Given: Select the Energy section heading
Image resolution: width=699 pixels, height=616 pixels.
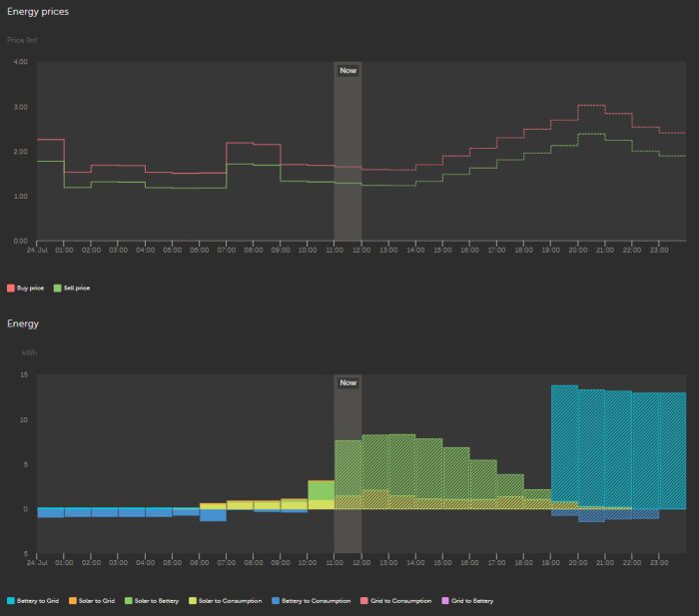Looking at the screenshot, I should [23, 323].
